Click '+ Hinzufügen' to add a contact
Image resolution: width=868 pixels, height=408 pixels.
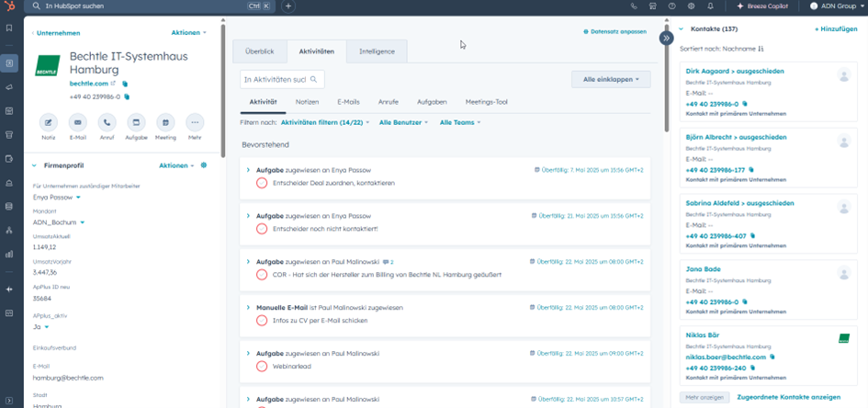(836, 29)
